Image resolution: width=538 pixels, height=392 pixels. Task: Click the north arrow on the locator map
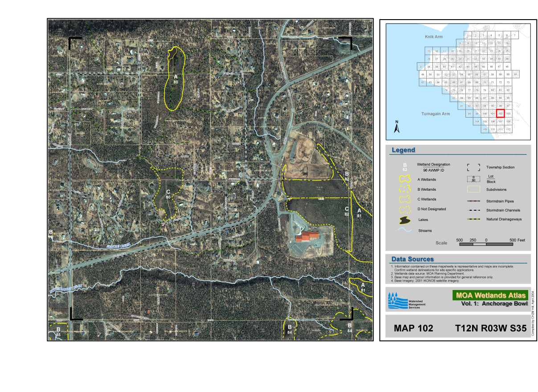click(398, 127)
